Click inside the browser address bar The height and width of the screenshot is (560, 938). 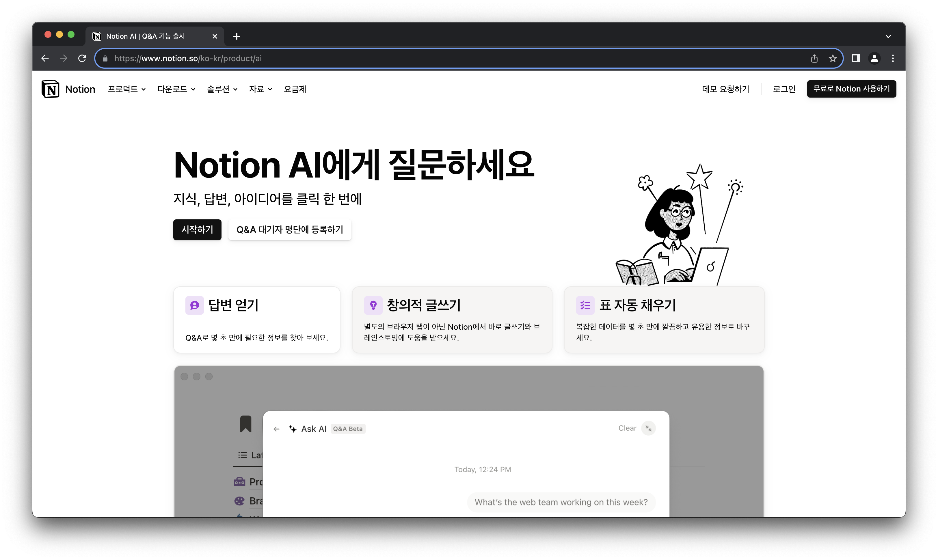[340, 58]
